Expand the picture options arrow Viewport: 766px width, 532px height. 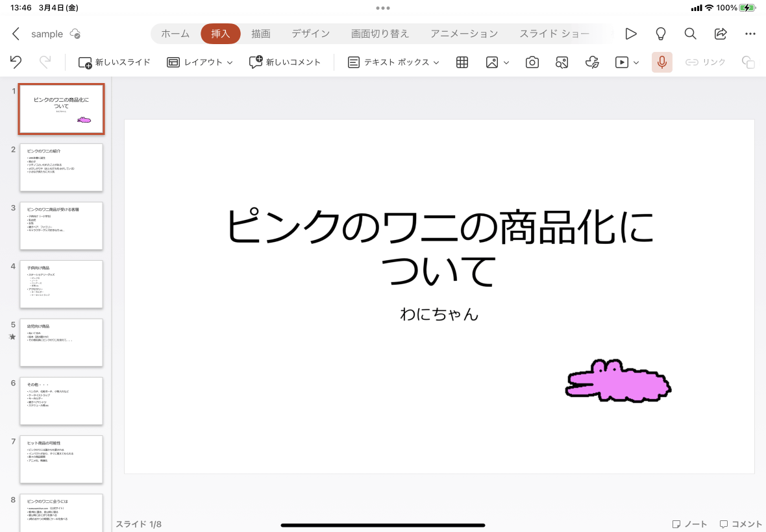coord(506,62)
